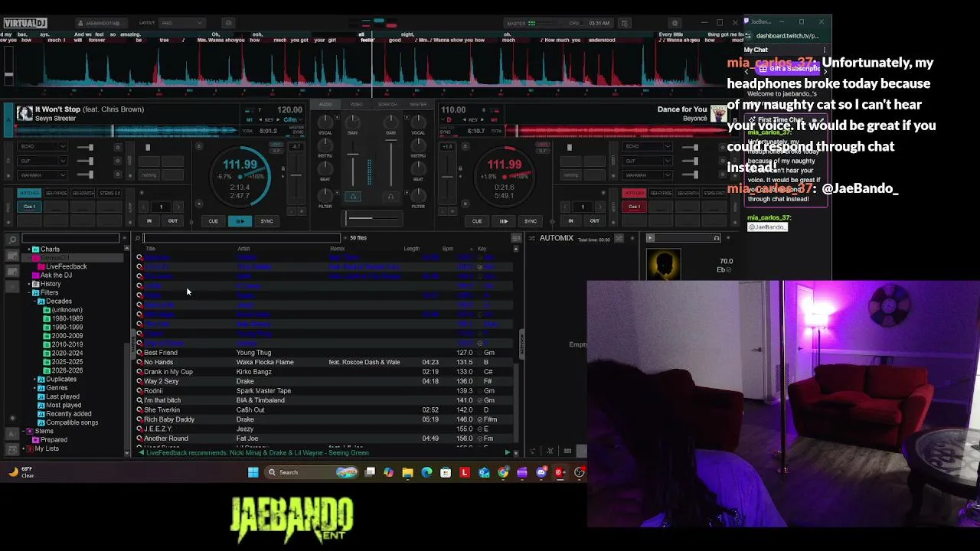Viewport: 980px width, 551px height.
Task: Toggle the left deck SYNC button
Action: (266, 221)
